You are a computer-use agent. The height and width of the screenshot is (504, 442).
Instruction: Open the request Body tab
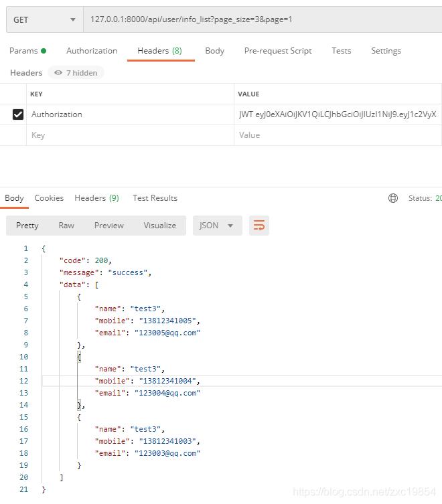point(214,51)
